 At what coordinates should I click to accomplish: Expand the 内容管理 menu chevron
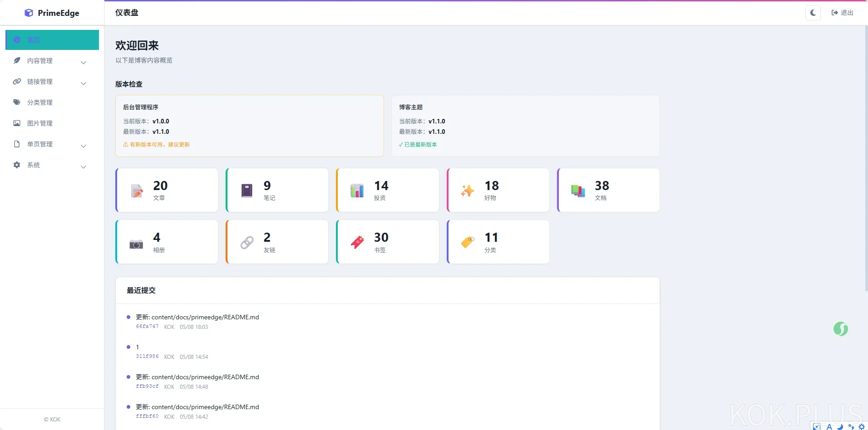(84, 62)
